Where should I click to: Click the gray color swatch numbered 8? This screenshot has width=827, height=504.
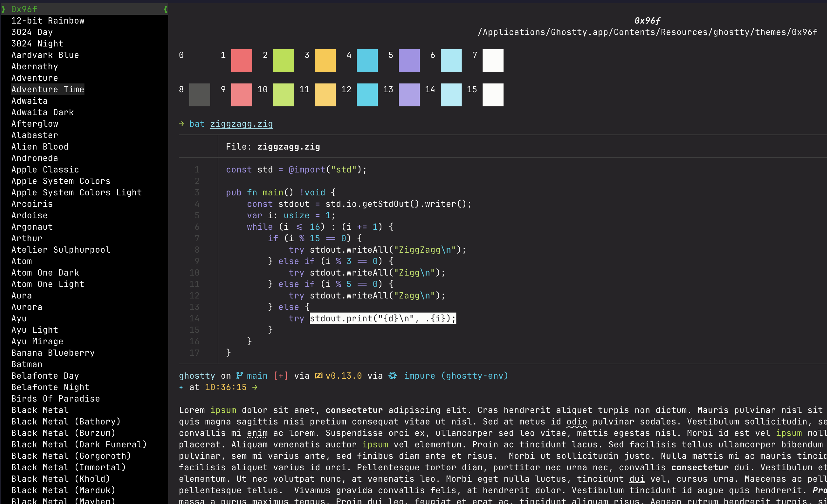pyautogui.click(x=199, y=95)
